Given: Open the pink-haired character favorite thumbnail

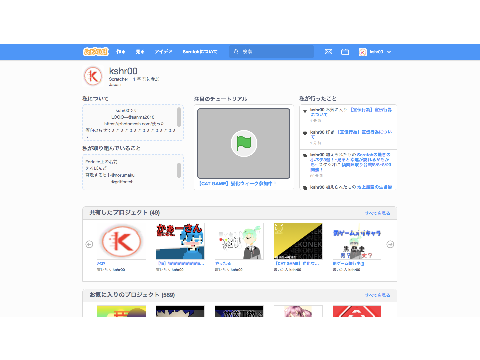Looking at the screenshot, I should tap(298, 311).
